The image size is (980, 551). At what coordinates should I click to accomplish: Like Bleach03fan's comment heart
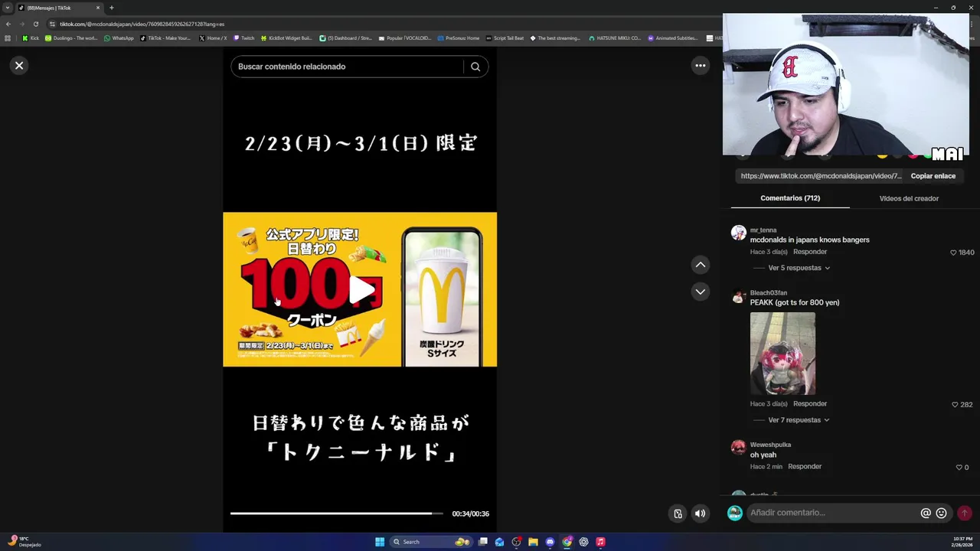(955, 405)
